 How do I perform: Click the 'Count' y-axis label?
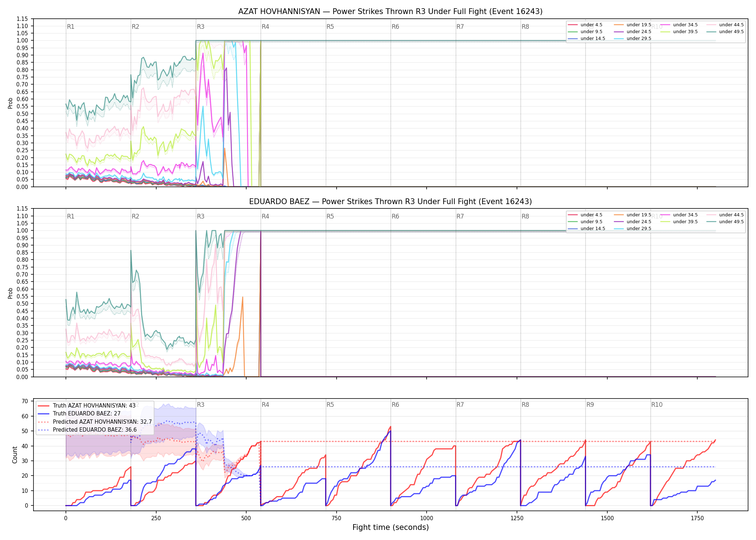tap(15, 455)
